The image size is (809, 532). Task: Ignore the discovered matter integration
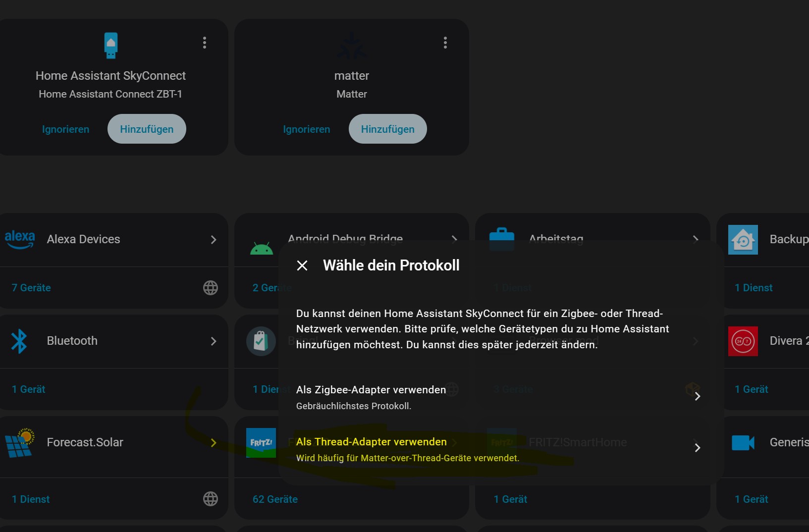306,129
